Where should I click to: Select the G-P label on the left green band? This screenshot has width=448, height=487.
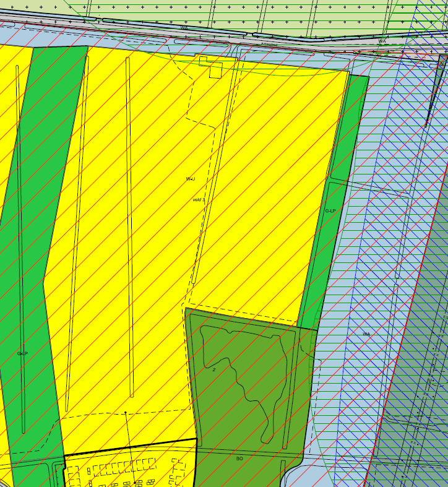pos(22,353)
